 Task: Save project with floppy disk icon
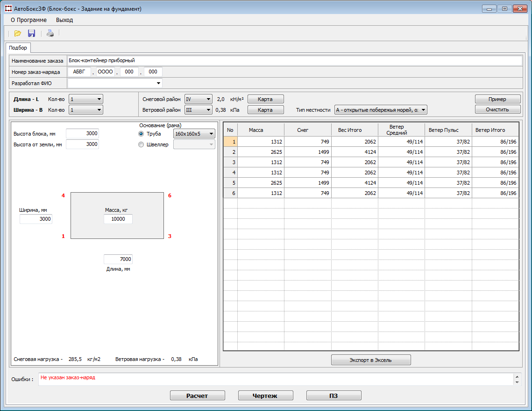[32, 33]
